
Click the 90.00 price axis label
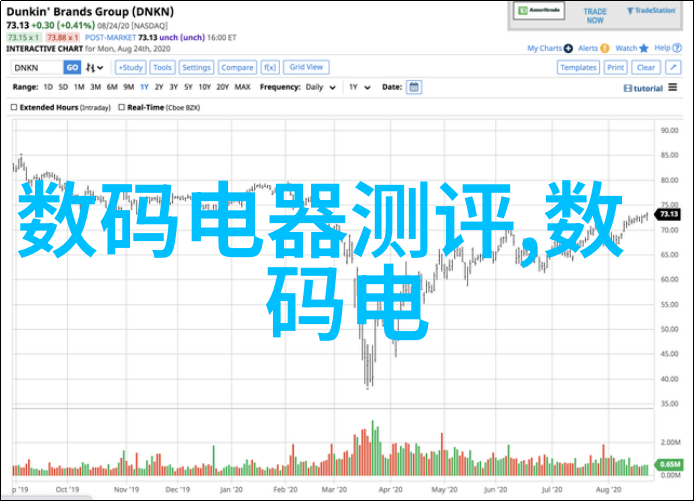pos(669,130)
